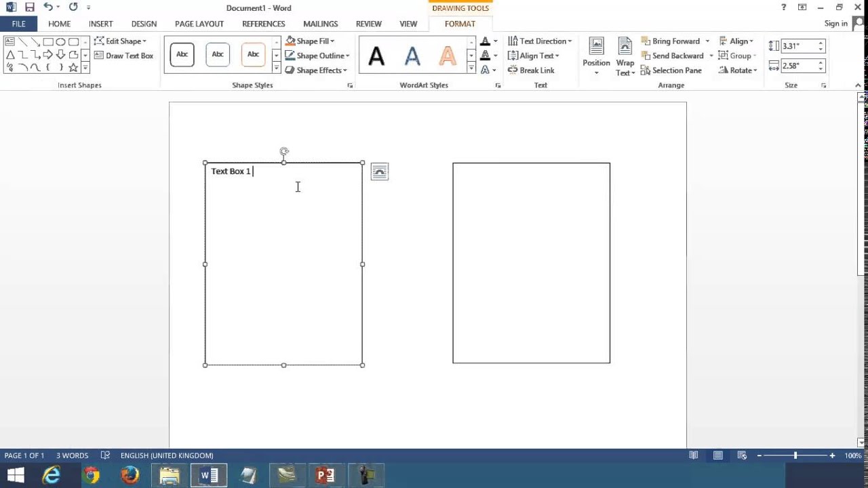The height and width of the screenshot is (488, 868).
Task: Open the Shape Fill dropdown
Action: (310, 41)
